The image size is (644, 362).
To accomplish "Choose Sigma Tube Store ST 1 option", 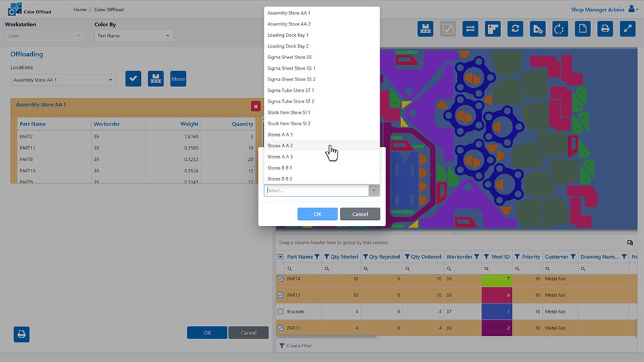I will pyautogui.click(x=290, y=90).
